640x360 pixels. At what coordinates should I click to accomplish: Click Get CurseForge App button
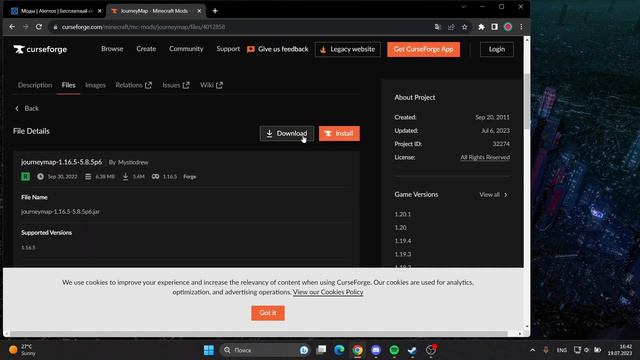(423, 49)
